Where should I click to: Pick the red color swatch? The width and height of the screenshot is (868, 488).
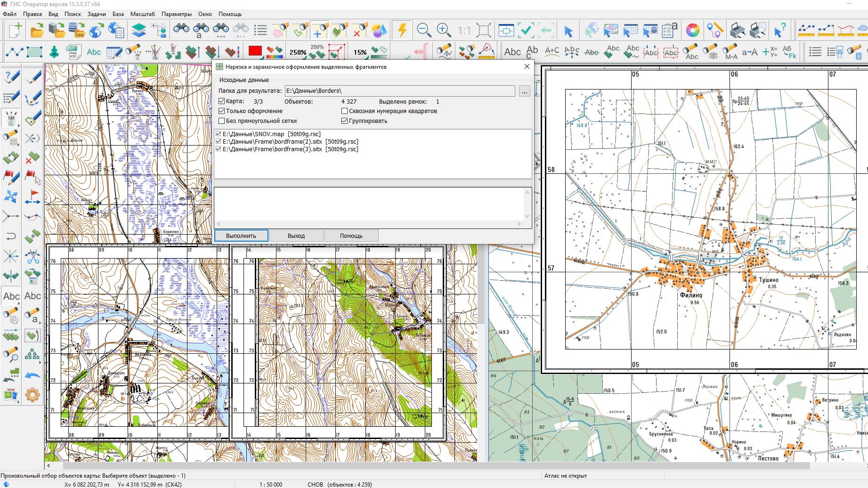(255, 51)
